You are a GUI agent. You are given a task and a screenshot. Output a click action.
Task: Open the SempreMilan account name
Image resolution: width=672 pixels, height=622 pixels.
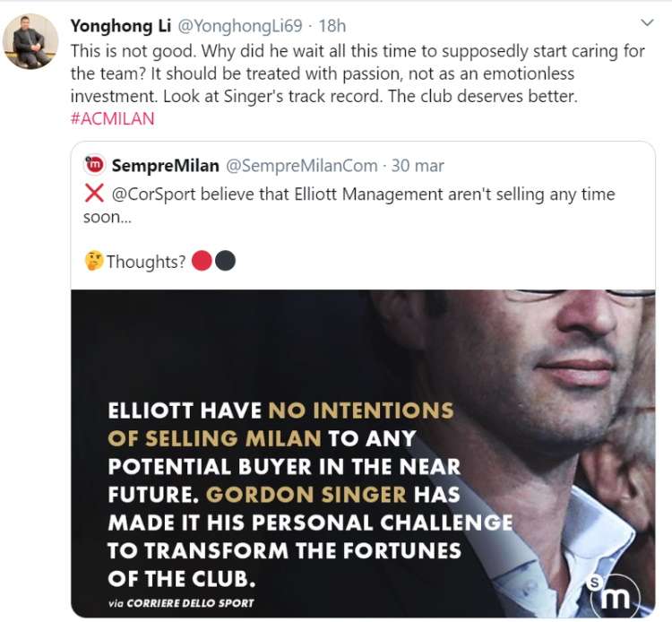point(165,166)
